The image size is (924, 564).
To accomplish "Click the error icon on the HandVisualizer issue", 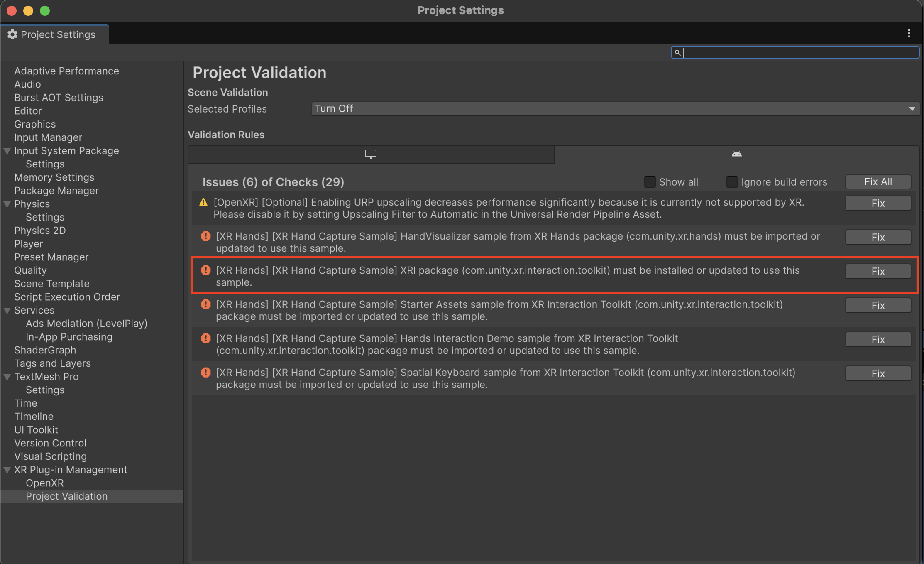I will click(x=205, y=236).
